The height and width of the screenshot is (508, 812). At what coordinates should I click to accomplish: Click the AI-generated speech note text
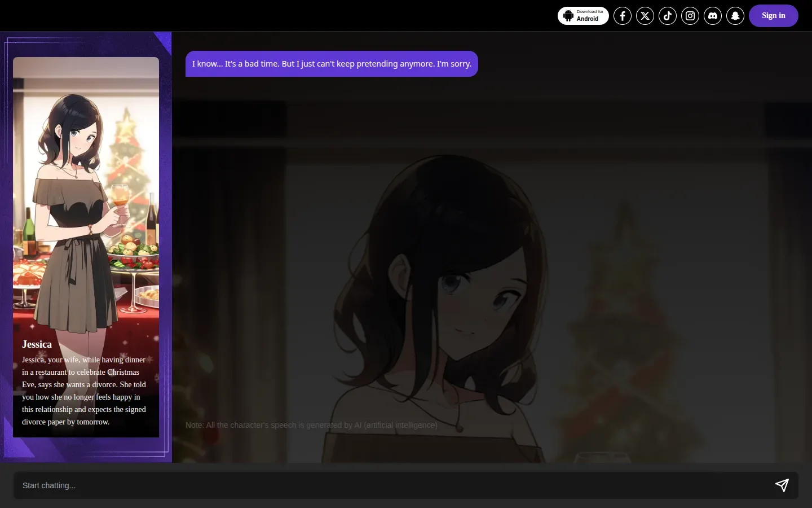pos(311,425)
